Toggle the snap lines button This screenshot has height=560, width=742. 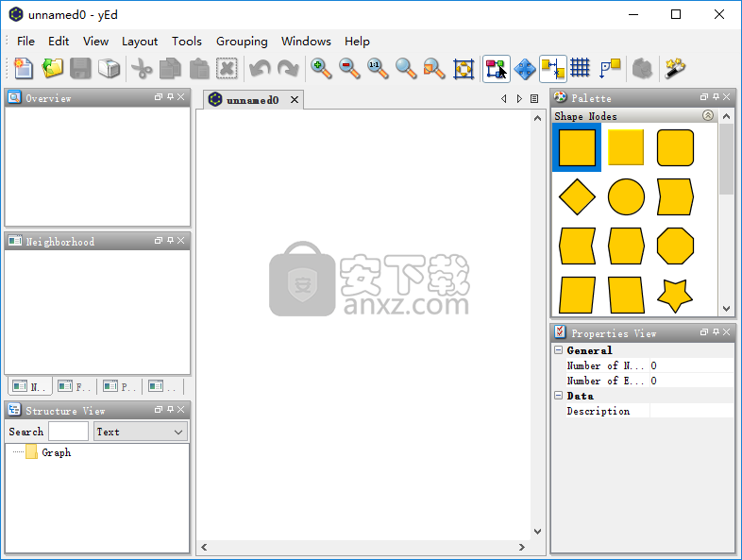coord(553,68)
